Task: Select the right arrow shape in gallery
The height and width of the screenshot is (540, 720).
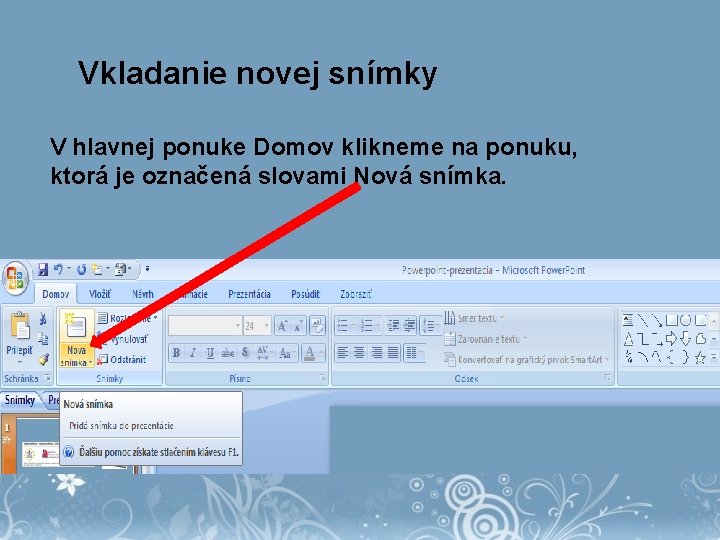Action: (x=671, y=339)
